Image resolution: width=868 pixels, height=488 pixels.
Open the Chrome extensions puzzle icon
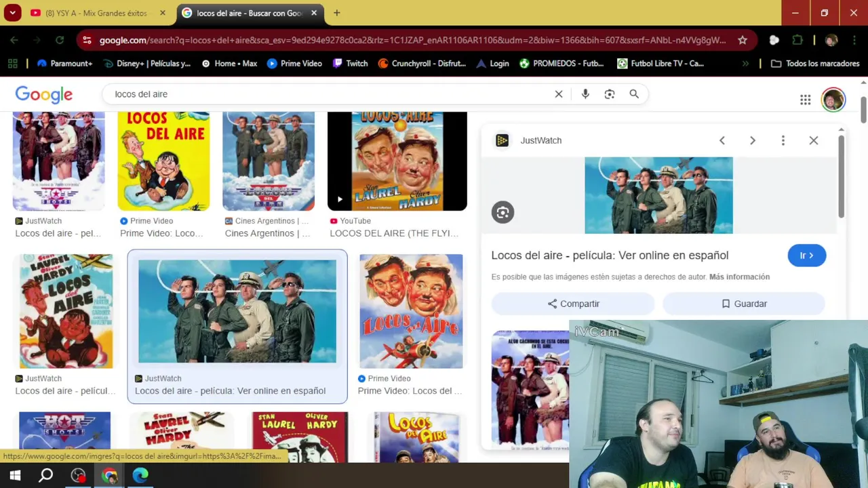797,40
